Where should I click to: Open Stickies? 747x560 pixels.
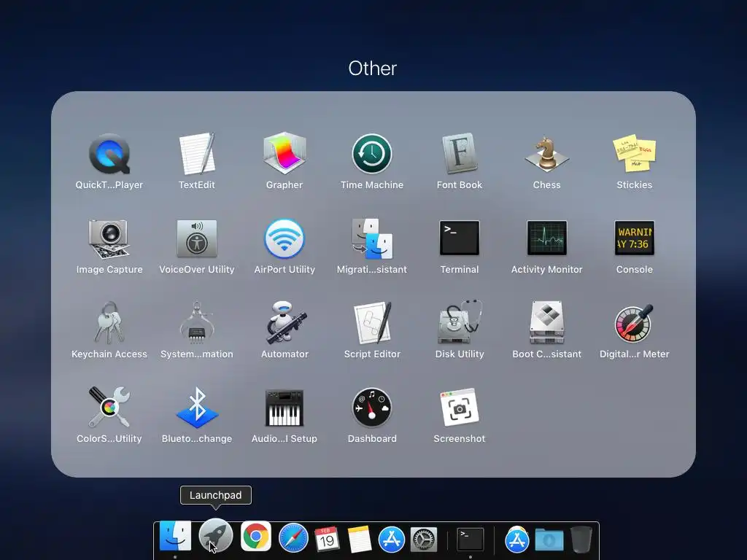pyautogui.click(x=635, y=154)
